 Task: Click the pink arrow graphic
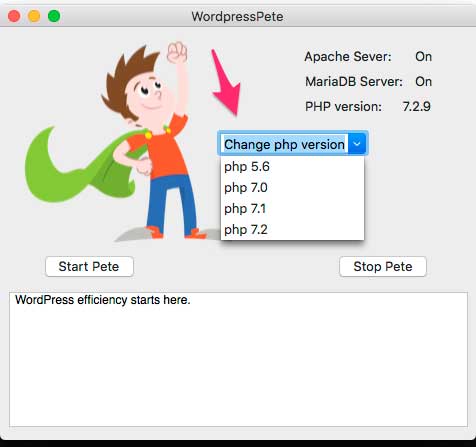pos(226,83)
